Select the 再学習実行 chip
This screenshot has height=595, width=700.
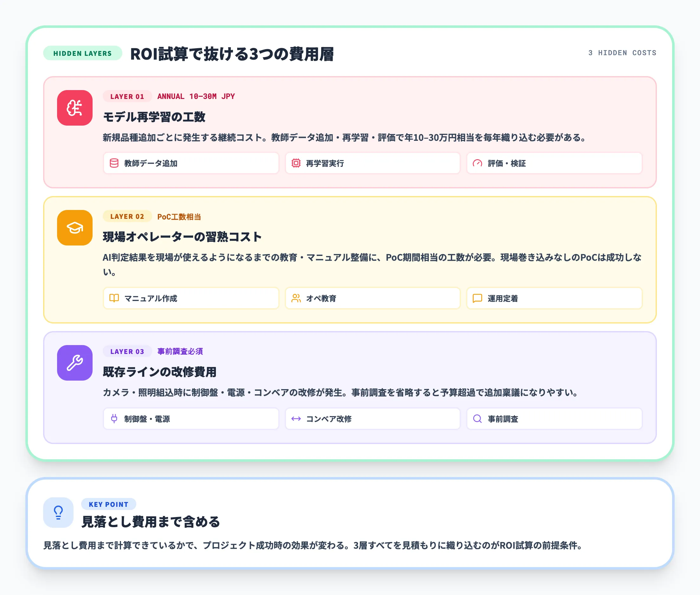pyautogui.click(x=373, y=163)
